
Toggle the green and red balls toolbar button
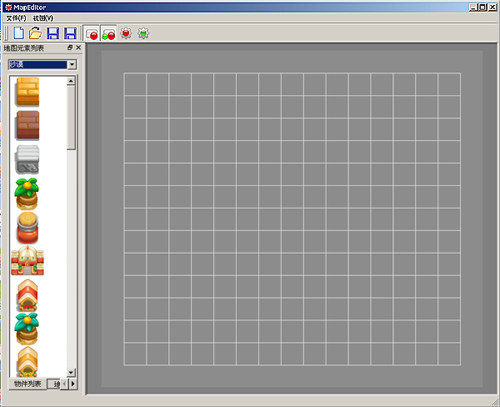tap(108, 33)
